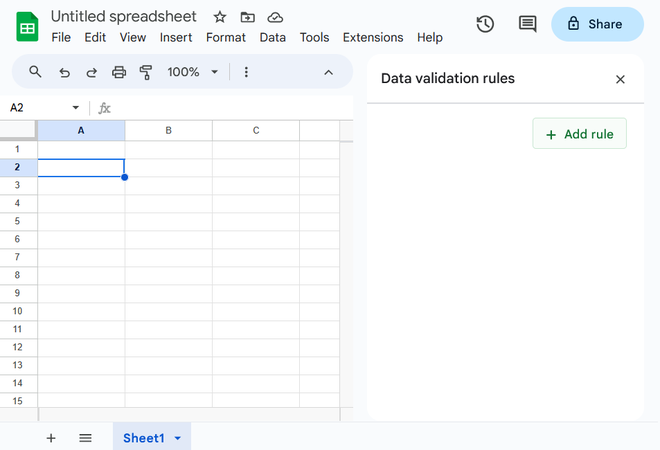Screen dimensions: 660x450
Task: Add a new sheet
Action: click(51, 438)
